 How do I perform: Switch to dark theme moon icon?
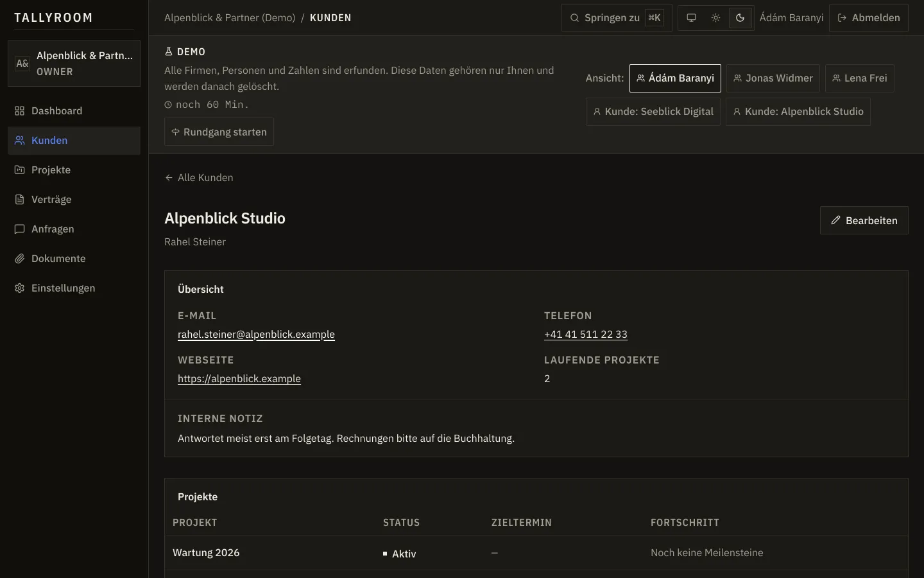click(740, 18)
